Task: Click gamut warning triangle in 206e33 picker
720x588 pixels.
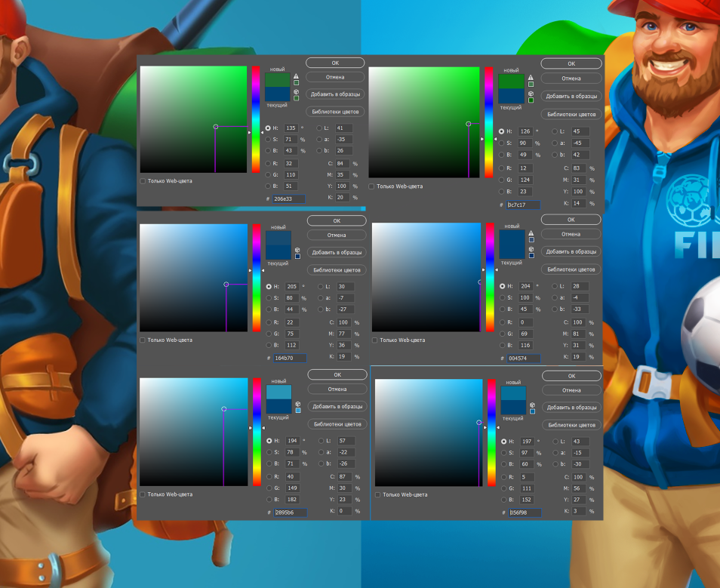Action: click(x=297, y=76)
